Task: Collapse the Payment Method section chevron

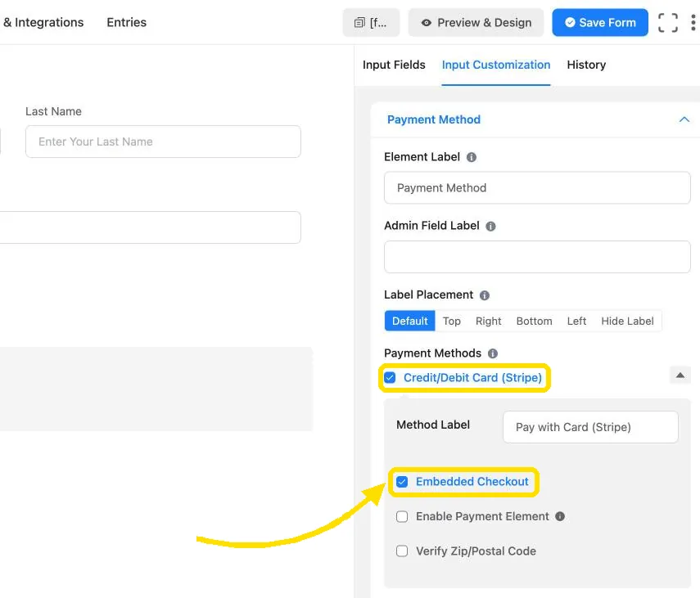Action: coord(684,119)
